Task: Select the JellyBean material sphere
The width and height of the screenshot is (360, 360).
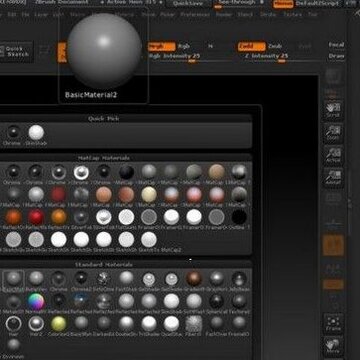Action: (239, 279)
